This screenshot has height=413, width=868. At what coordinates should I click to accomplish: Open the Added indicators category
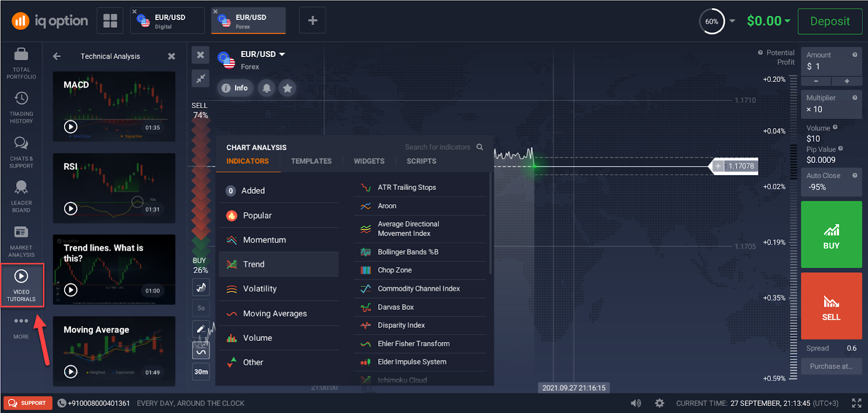click(279, 190)
